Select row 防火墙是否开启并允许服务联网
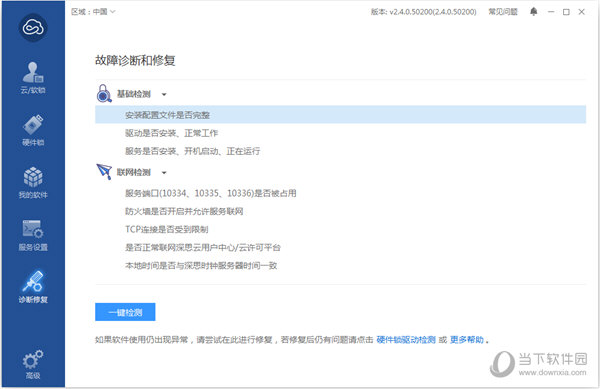600x389 pixels. click(x=341, y=211)
